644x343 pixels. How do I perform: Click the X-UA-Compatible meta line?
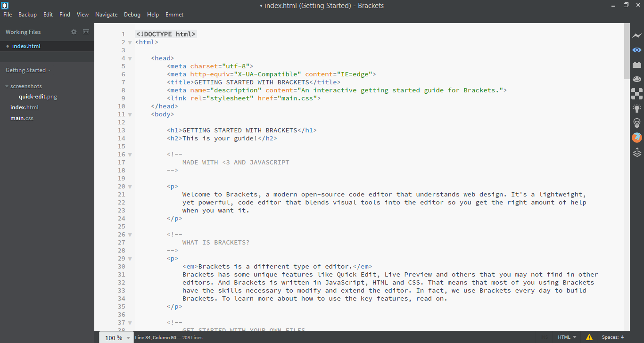[272, 74]
